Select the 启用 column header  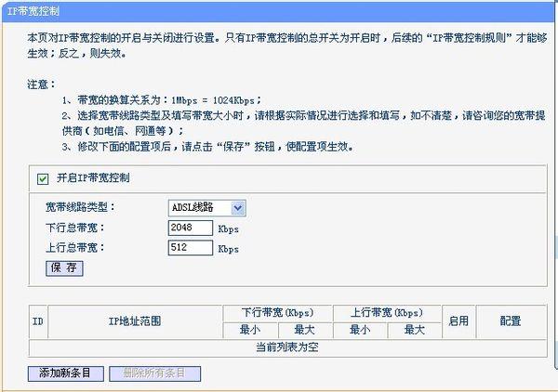point(458,321)
